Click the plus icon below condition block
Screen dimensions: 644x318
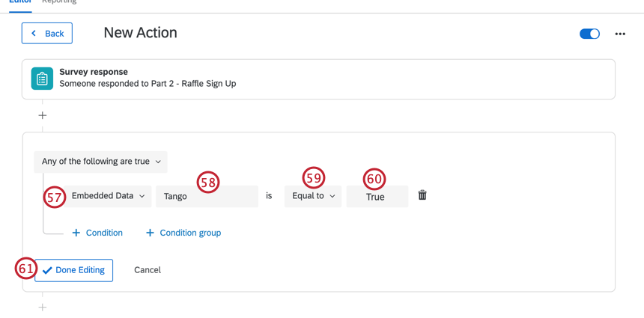[42, 307]
